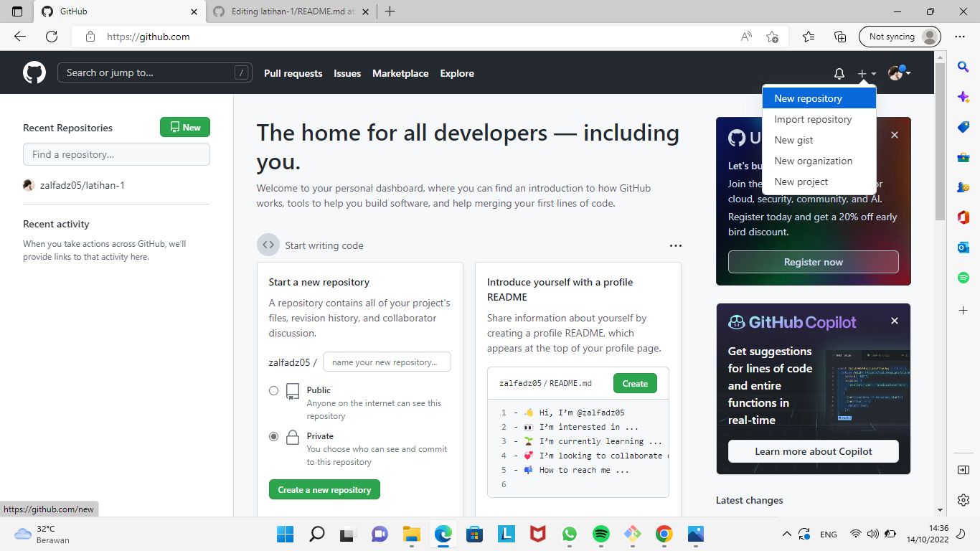Refresh the current page
This screenshot has height=551, width=980.
tap(51, 36)
